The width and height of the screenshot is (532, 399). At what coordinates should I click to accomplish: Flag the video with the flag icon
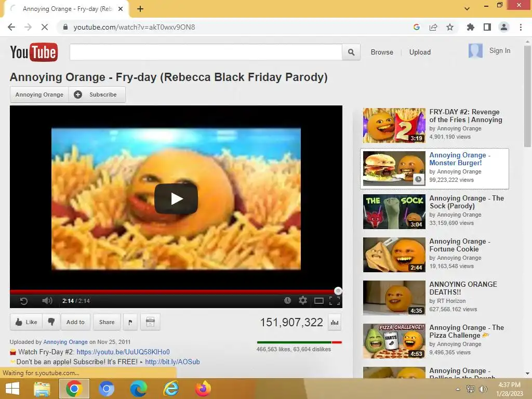pos(130,322)
